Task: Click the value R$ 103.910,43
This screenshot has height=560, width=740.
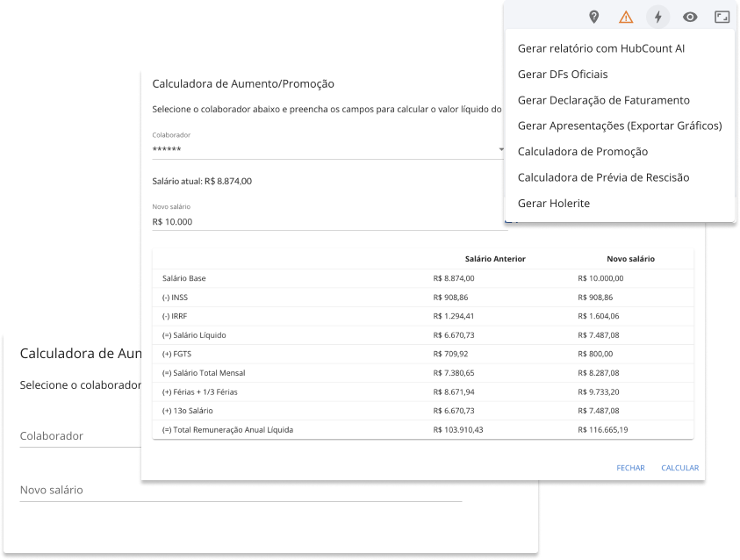Action: point(458,430)
